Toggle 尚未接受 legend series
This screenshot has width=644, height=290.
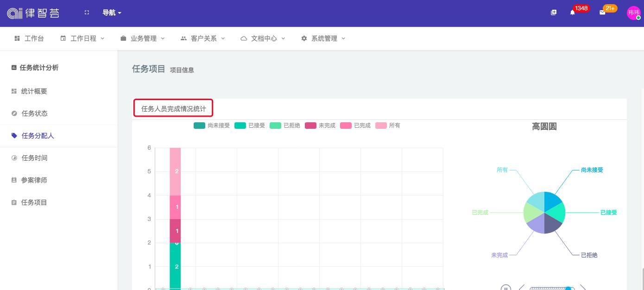pyautogui.click(x=212, y=126)
